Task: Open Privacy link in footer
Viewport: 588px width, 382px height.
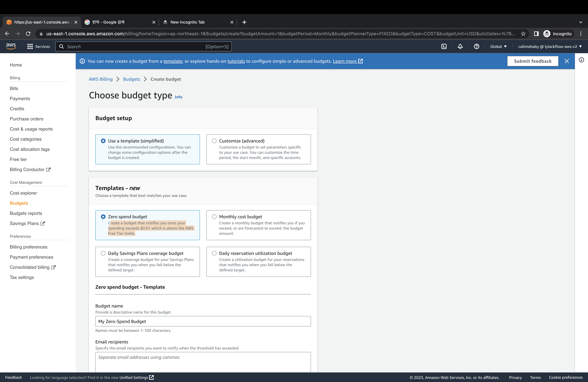Action: click(x=515, y=377)
